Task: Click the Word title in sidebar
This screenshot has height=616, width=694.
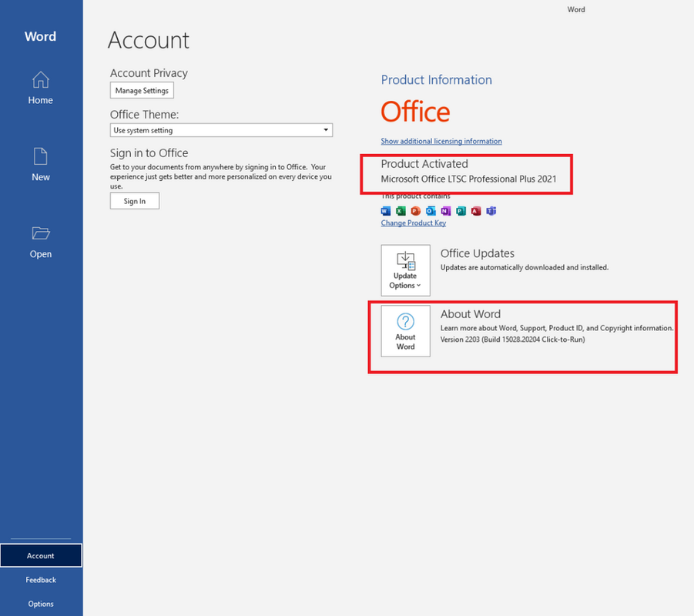Action: pos(40,36)
